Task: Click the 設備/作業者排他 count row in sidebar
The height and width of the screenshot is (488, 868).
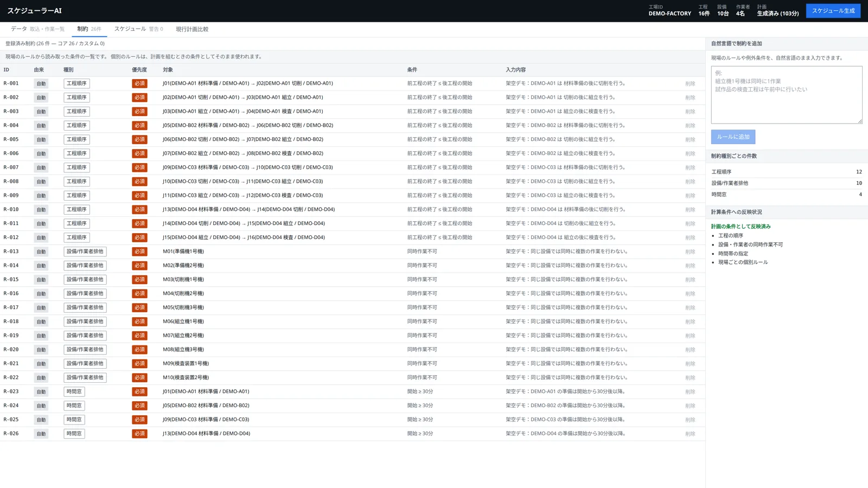Action: [x=787, y=183]
